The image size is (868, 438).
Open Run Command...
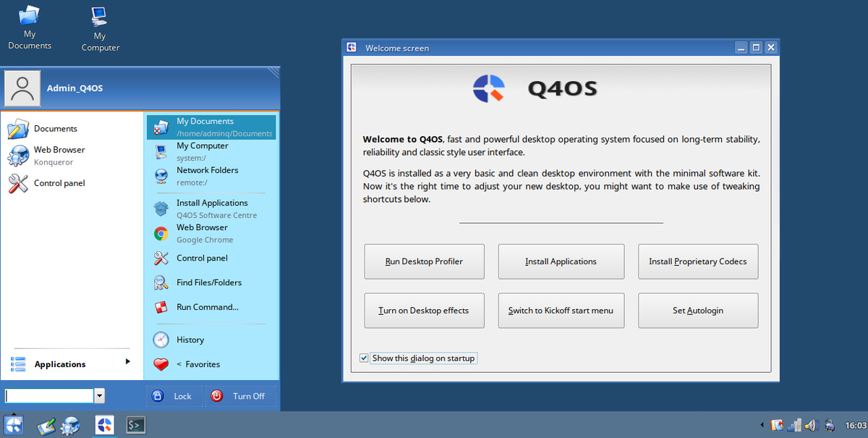point(211,307)
